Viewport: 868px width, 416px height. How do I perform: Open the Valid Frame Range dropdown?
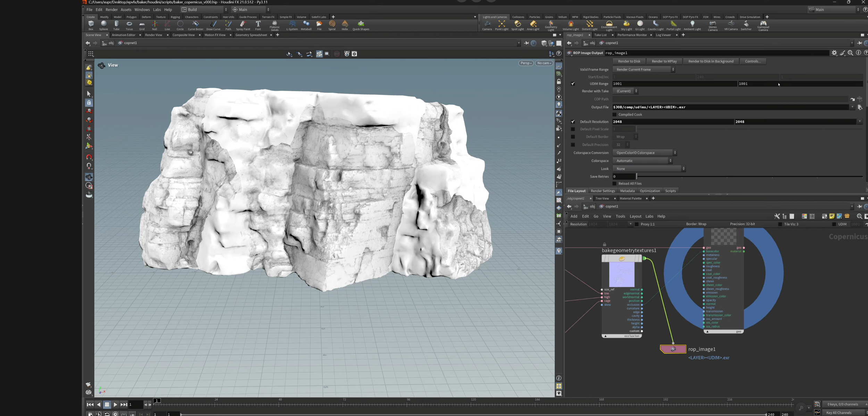tap(645, 69)
